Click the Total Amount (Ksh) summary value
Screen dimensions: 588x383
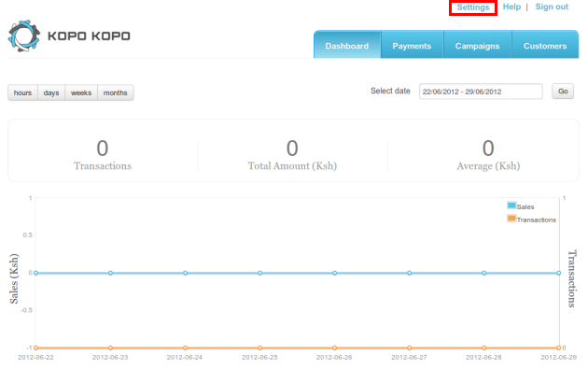pyautogui.click(x=292, y=148)
